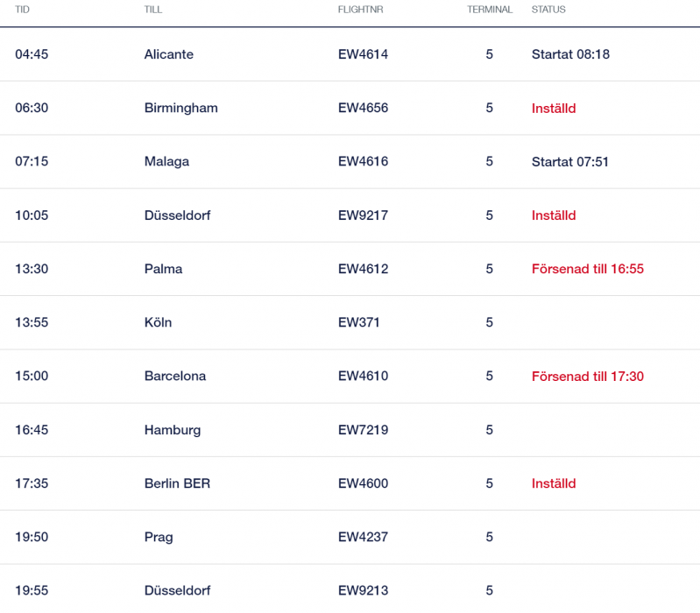Click the Palma destination
Screen dimensions: 700x613
pos(163,269)
